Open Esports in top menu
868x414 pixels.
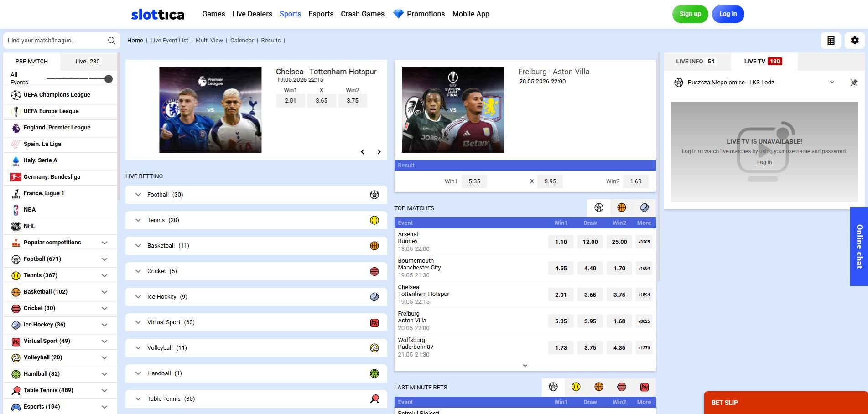tap(321, 14)
